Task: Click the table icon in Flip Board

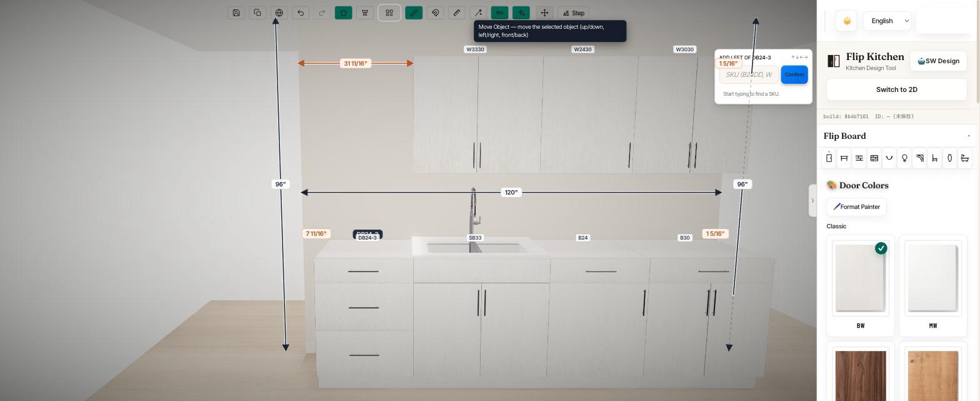Action: [844, 158]
